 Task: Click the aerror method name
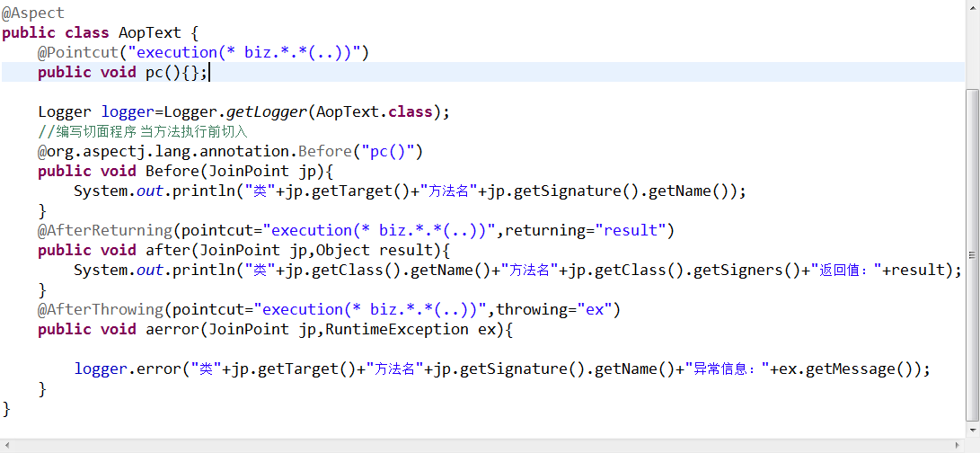[x=172, y=330]
